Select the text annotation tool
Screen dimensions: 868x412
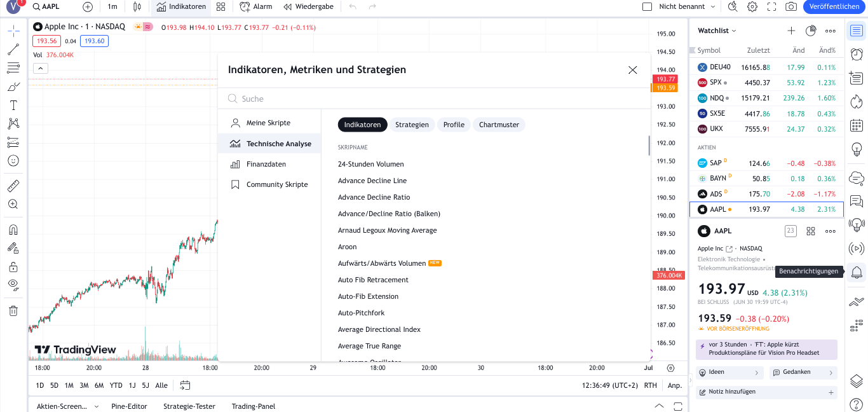point(13,105)
